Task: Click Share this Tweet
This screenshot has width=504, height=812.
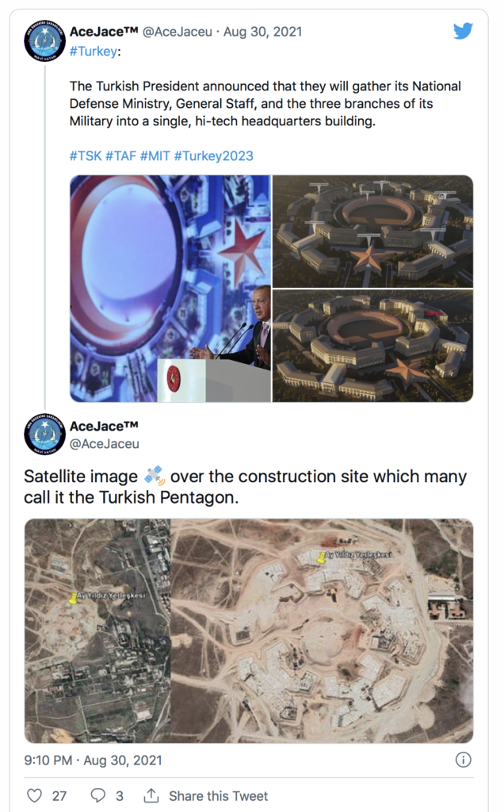Action: (x=219, y=796)
